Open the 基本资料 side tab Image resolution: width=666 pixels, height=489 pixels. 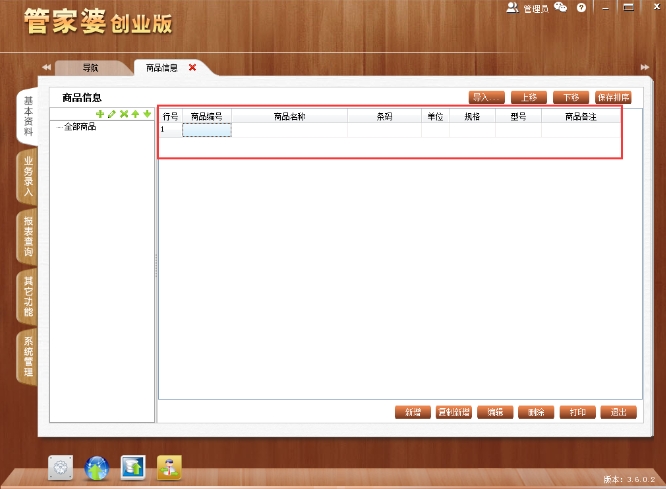pos(28,116)
